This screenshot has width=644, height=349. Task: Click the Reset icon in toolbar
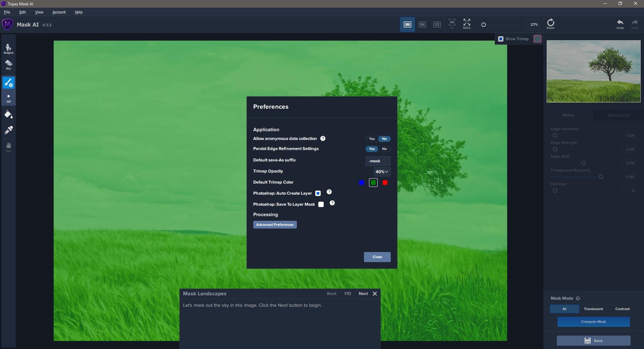[x=550, y=24]
